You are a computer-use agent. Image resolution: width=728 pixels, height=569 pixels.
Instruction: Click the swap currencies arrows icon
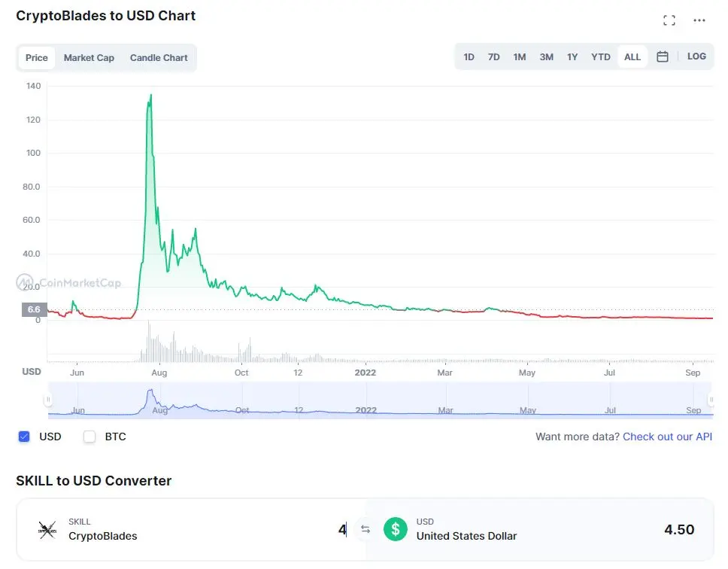[x=366, y=529]
